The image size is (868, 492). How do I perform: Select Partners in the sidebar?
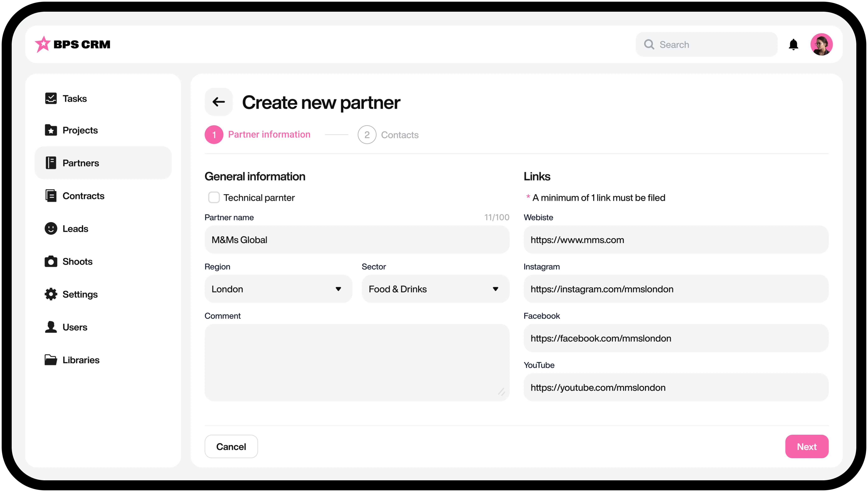point(103,163)
